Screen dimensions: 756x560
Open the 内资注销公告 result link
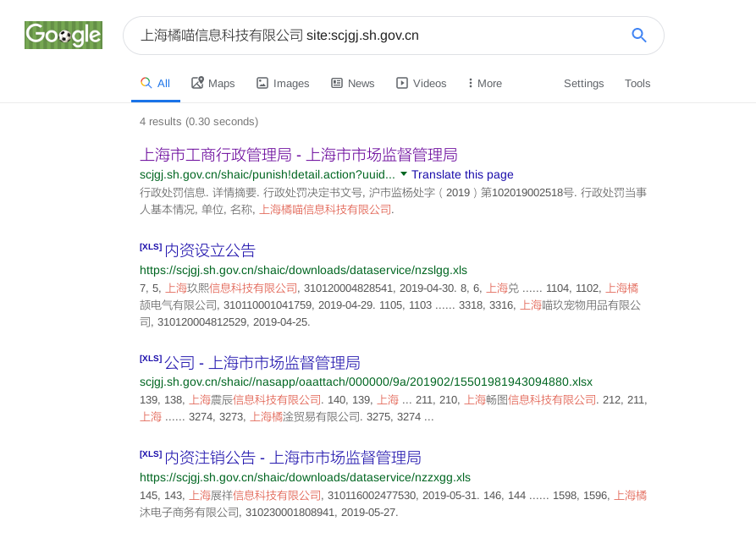tap(293, 458)
